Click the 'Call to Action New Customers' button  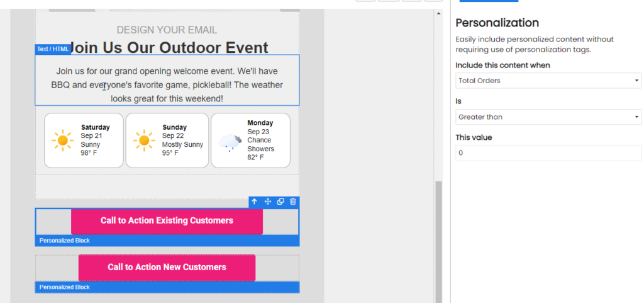click(x=167, y=267)
